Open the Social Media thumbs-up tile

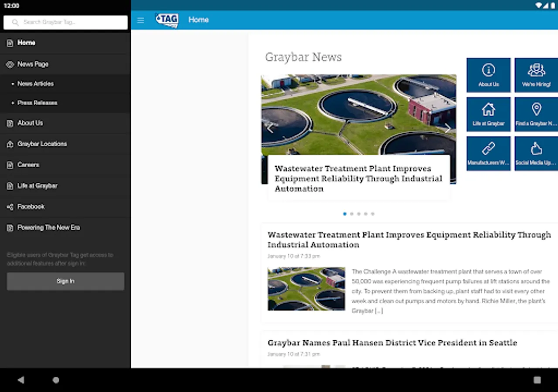coord(536,154)
